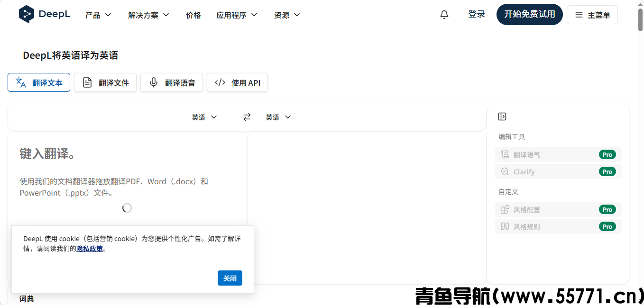
Task: Click the 登录 link
Action: (477, 14)
